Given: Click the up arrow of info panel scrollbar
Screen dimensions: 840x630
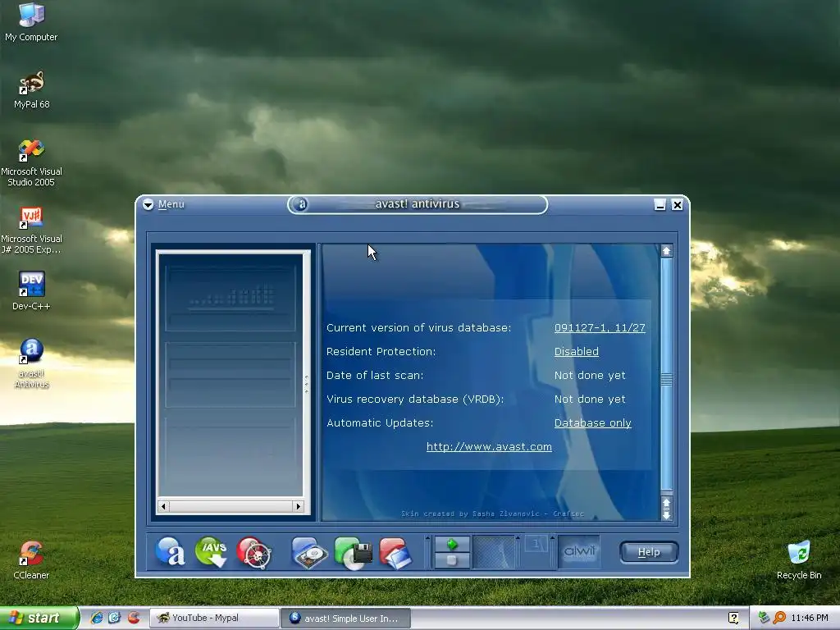Looking at the screenshot, I should (x=666, y=251).
